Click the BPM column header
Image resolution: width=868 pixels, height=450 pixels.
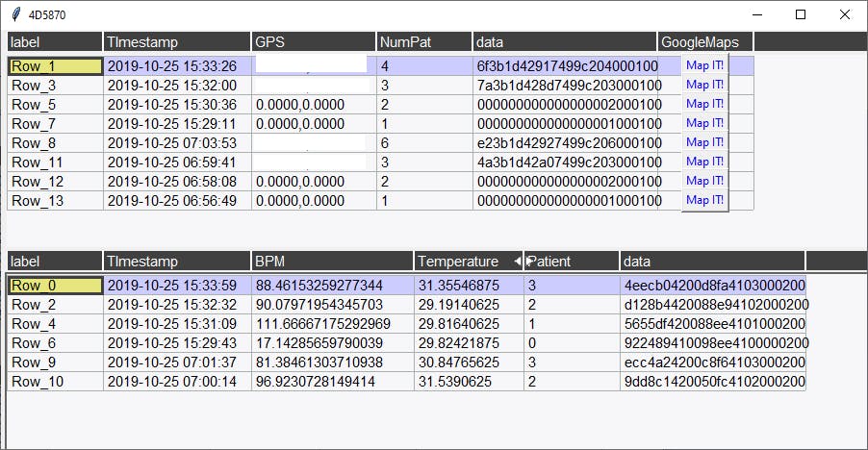coord(332,261)
